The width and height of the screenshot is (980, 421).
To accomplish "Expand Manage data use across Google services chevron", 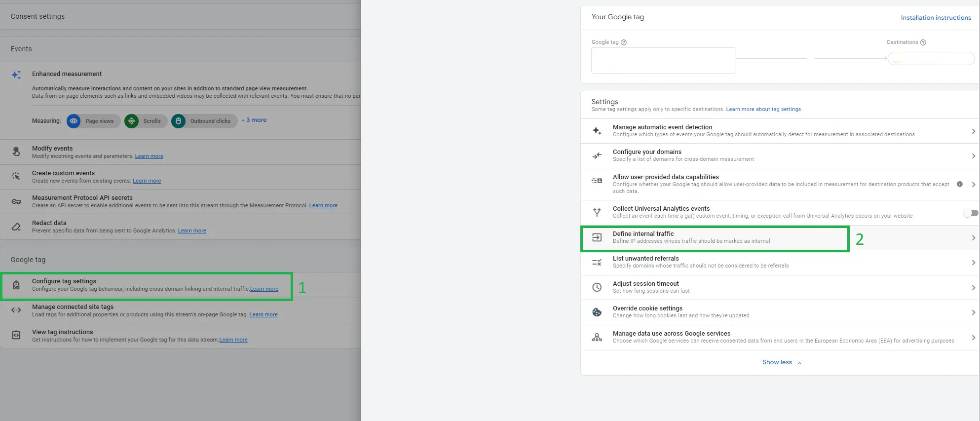I will (x=973, y=338).
